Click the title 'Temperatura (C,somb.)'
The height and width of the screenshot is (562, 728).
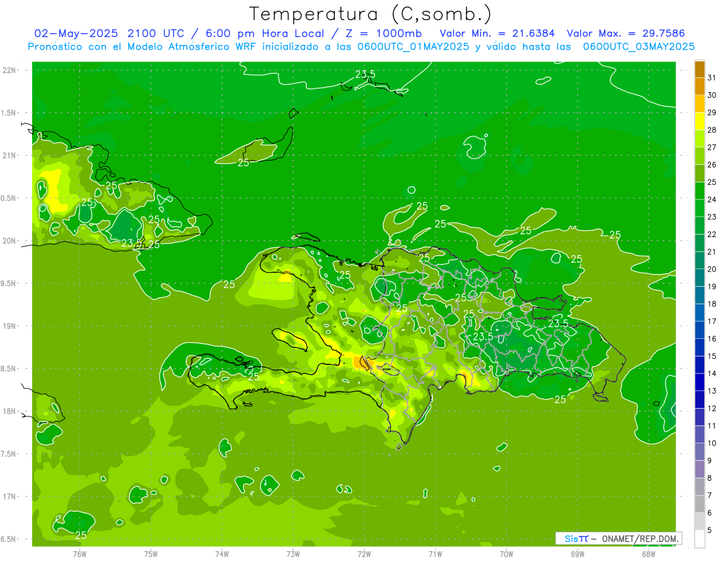tap(370, 14)
